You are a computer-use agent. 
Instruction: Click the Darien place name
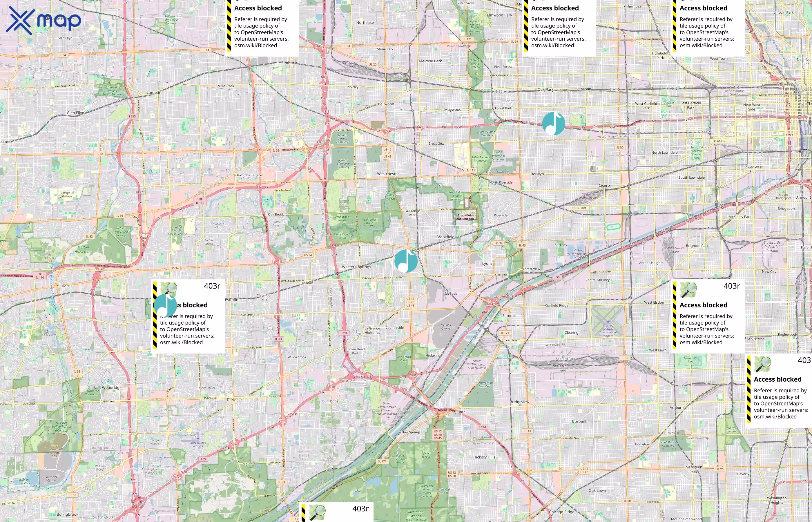coord(233,400)
